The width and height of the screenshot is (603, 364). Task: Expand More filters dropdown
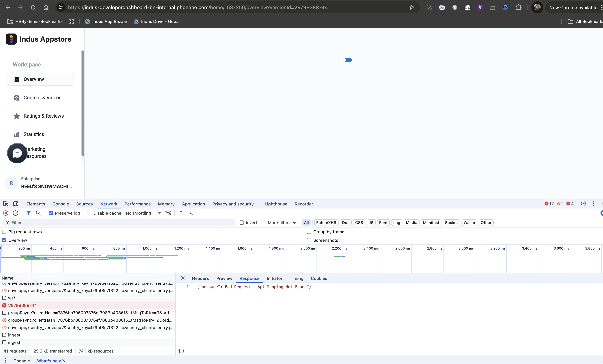[282, 223]
